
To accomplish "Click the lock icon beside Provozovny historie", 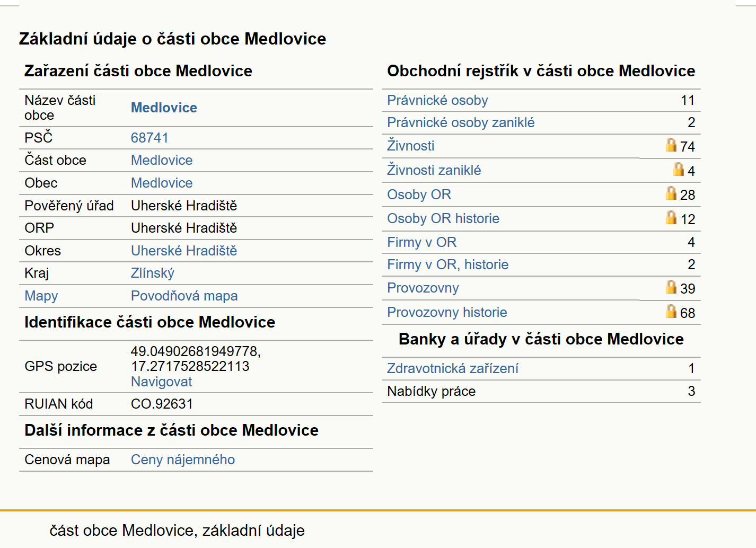I will [671, 311].
